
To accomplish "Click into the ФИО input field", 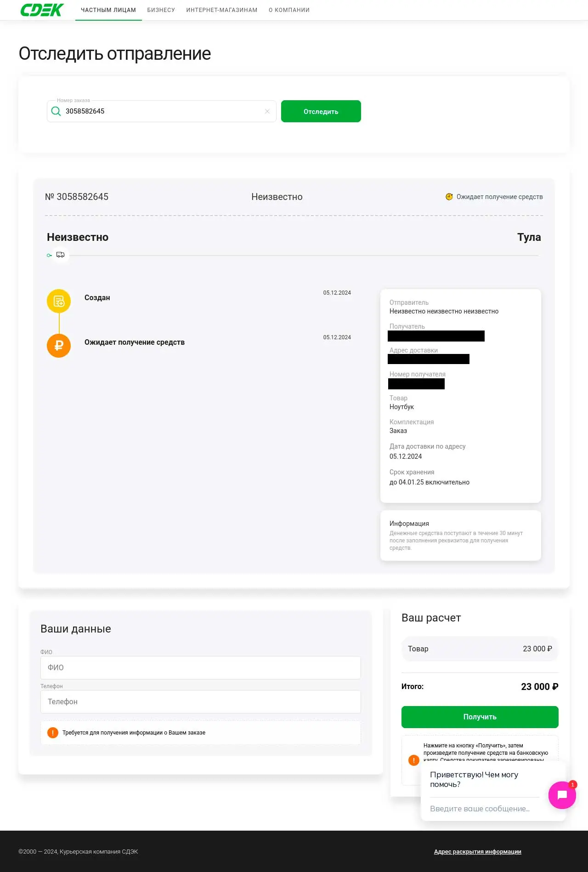I will tap(200, 667).
